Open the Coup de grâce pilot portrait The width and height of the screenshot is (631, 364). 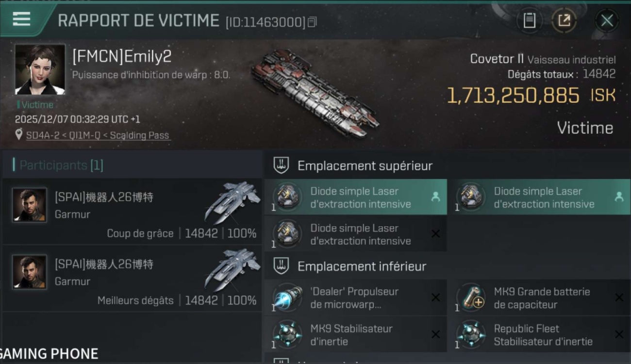click(30, 205)
